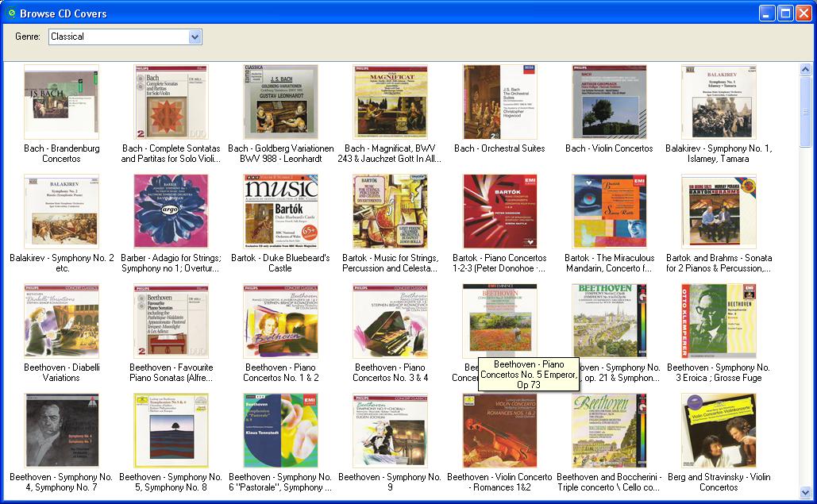Select Beethoven Diabelli Variations cover
The height and width of the screenshot is (504, 817).
click(x=61, y=321)
